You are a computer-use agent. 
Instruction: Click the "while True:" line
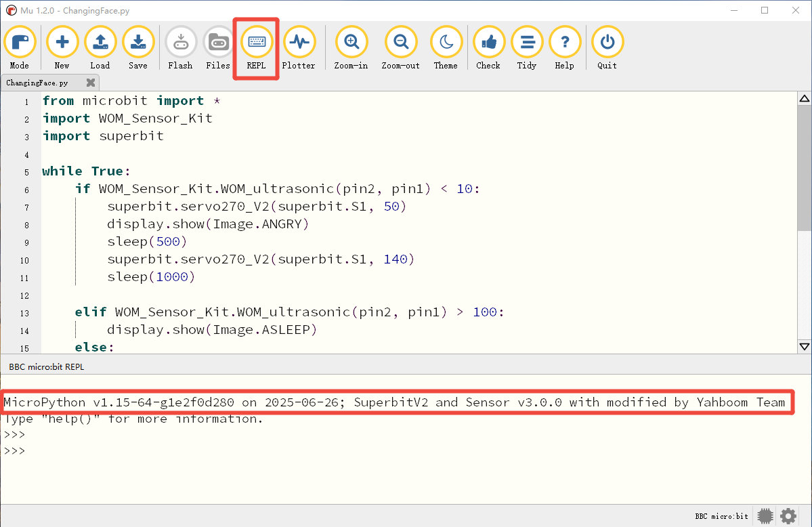pos(87,171)
